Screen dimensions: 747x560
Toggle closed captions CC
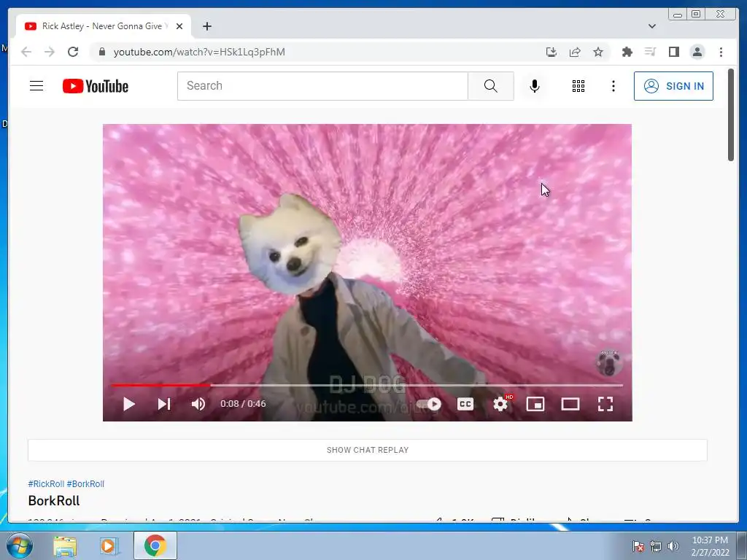pos(465,404)
